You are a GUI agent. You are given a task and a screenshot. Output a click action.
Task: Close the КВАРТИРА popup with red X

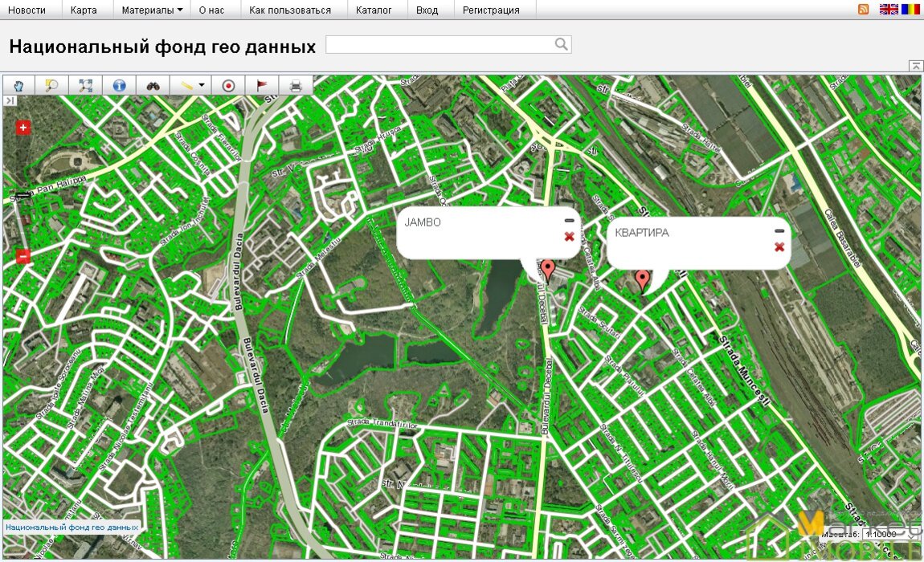pyautogui.click(x=779, y=246)
